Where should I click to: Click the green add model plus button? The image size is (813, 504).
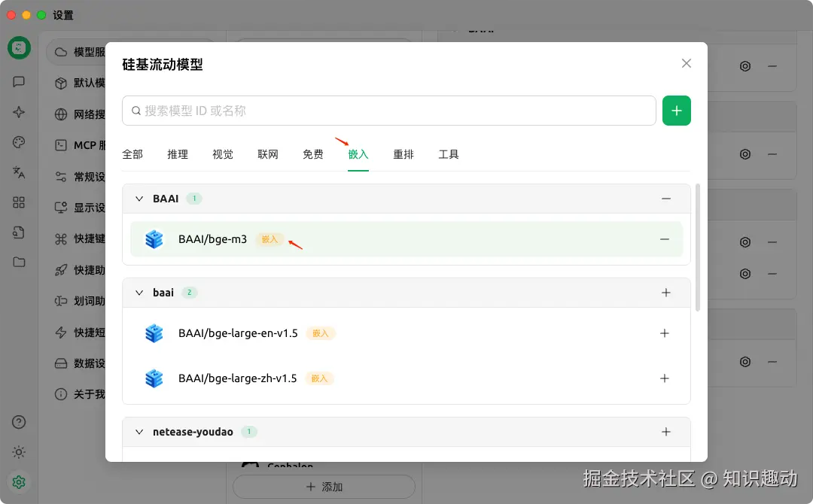pos(676,111)
